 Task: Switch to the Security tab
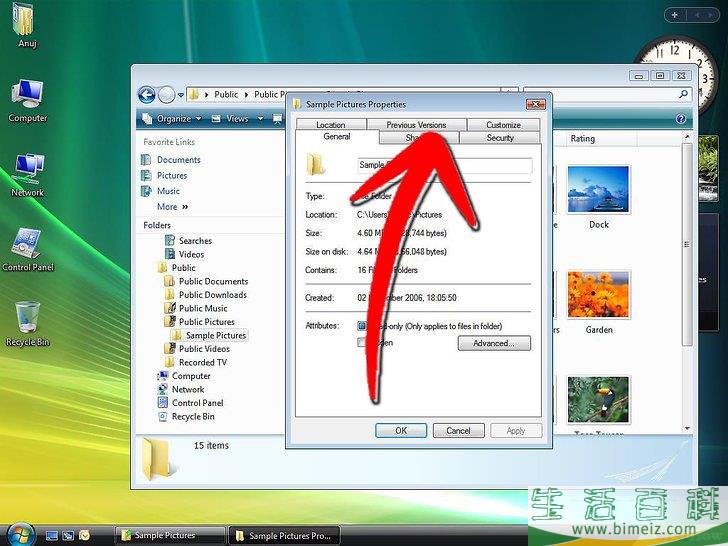point(500,138)
